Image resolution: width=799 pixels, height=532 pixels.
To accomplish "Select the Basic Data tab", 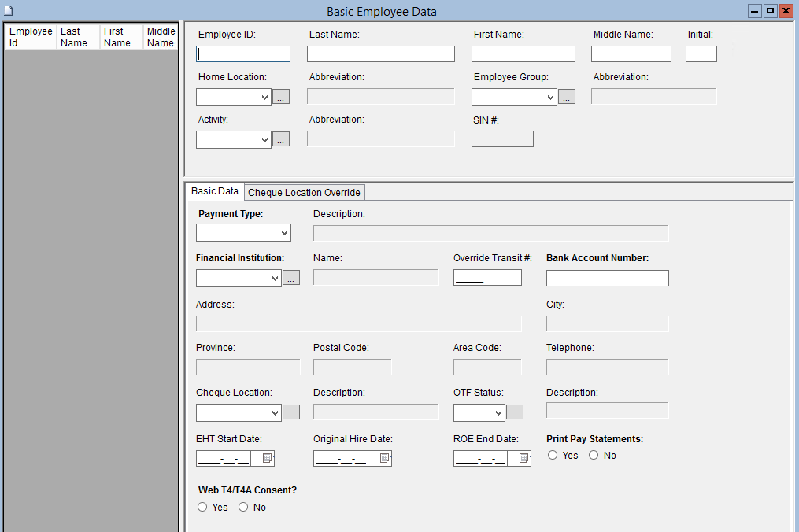I will tap(215, 191).
